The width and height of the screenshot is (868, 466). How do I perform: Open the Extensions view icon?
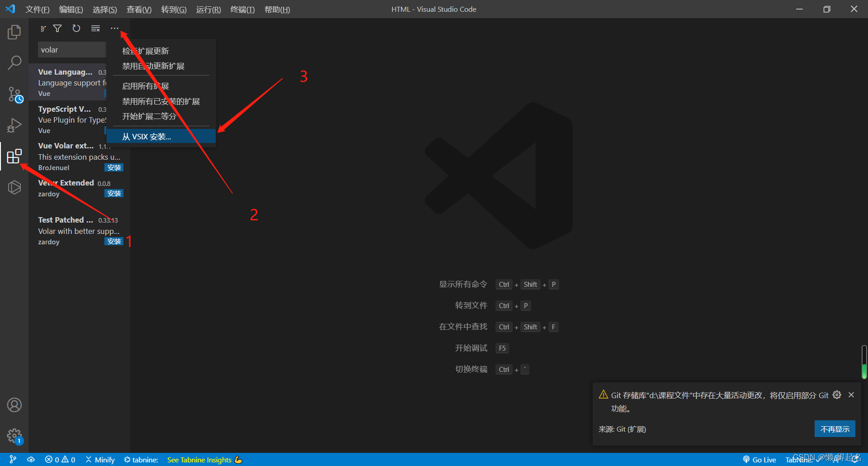tap(14, 156)
